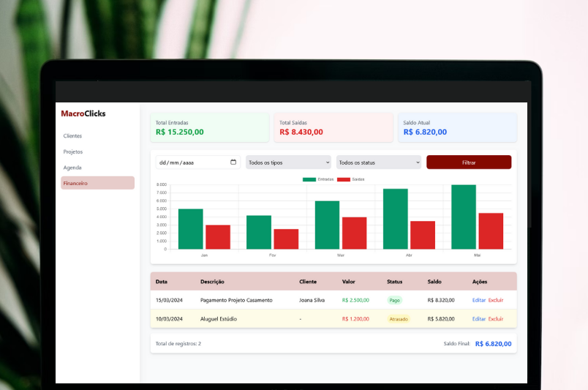The height and width of the screenshot is (390, 588).
Task: Click client name Joana Silva
Action: 312,300
